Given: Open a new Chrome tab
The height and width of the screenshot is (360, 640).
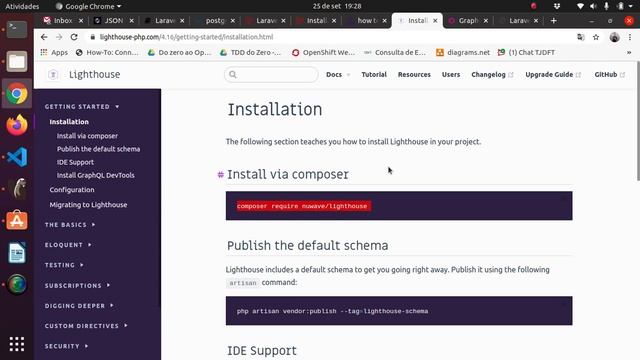Looking at the screenshot, I should coord(553,20).
